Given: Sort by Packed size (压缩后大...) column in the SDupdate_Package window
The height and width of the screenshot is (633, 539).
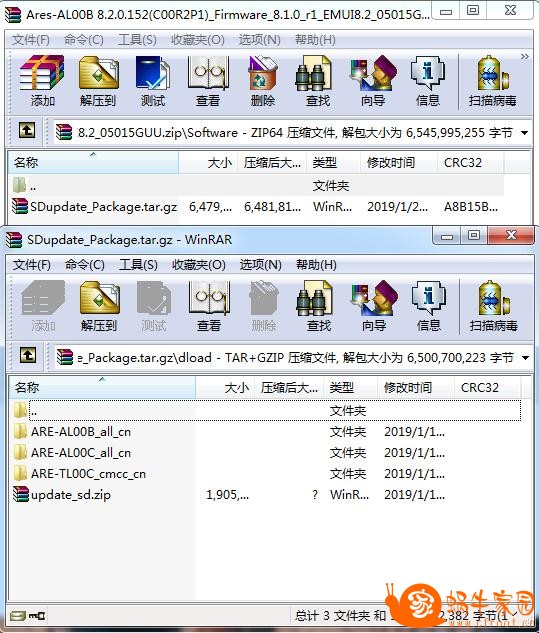Looking at the screenshot, I should [289, 388].
